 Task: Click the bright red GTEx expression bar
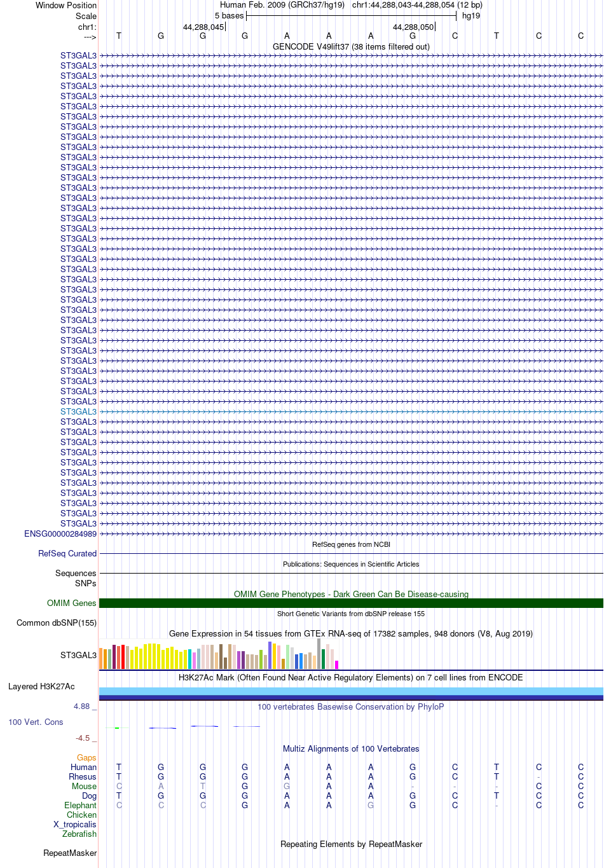123,657
